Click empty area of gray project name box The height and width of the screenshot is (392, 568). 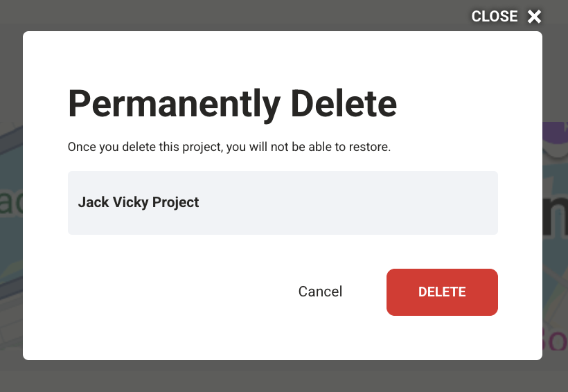pos(348,203)
